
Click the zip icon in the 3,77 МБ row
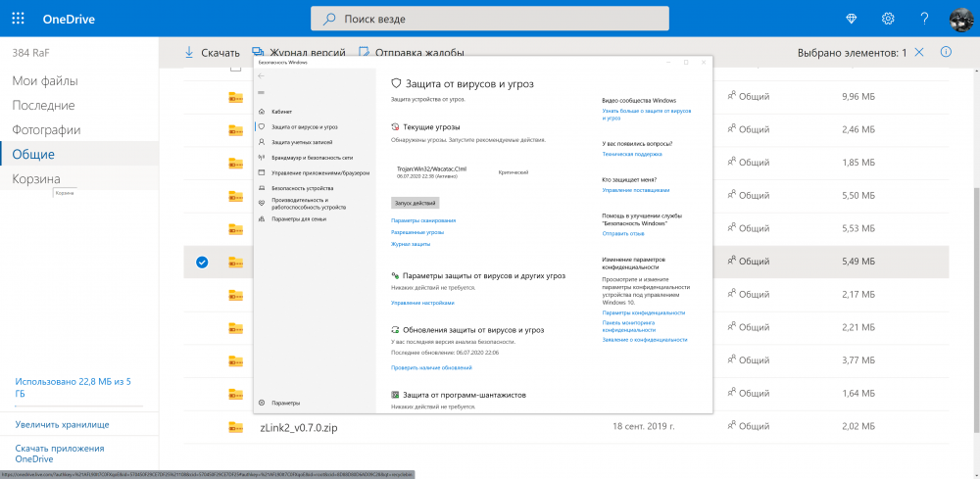click(235, 361)
